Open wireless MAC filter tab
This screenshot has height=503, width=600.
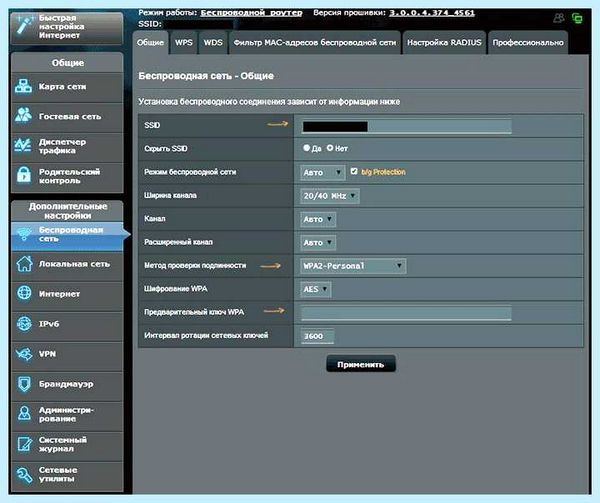tap(315, 42)
